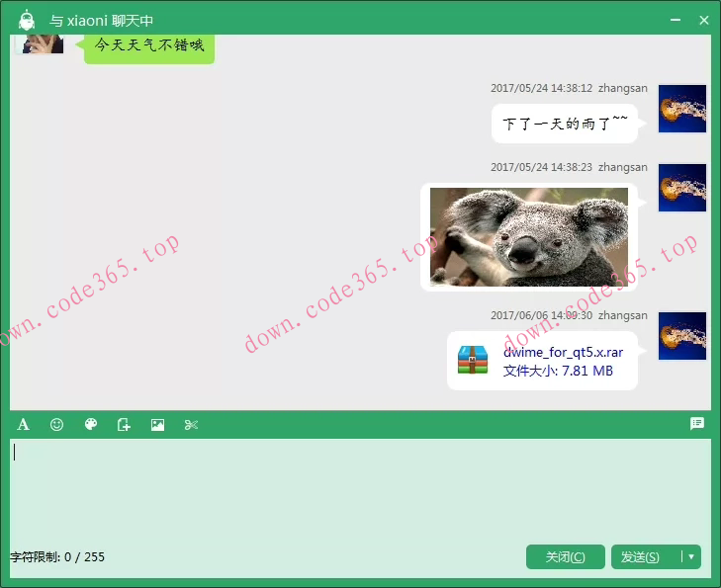Open the dwime_for_qt5.x.rar file link

click(563, 352)
